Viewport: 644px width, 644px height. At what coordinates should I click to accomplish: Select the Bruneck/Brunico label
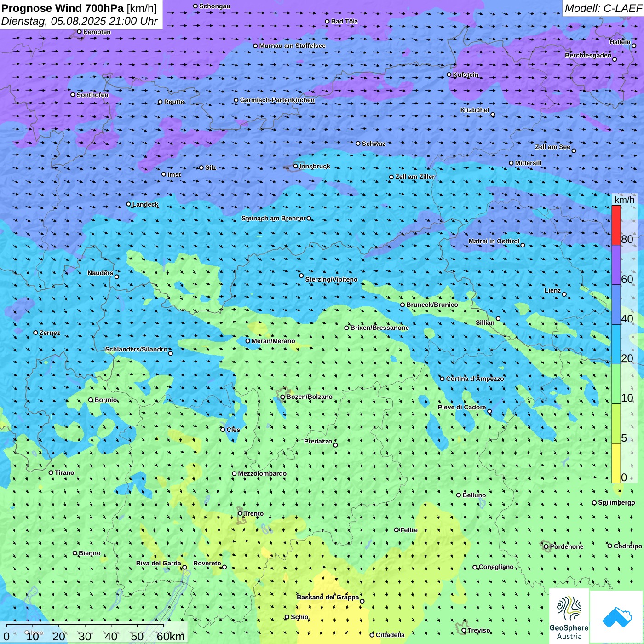pyautogui.click(x=432, y=305)
